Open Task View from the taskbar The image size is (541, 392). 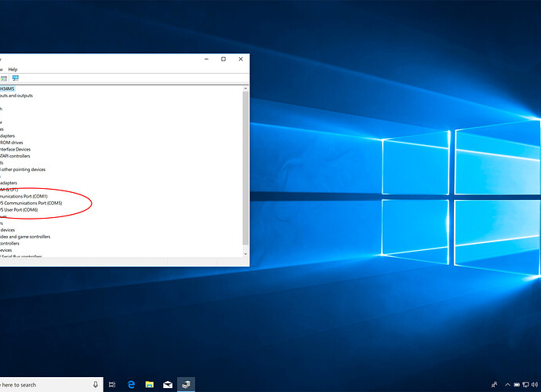112,384
